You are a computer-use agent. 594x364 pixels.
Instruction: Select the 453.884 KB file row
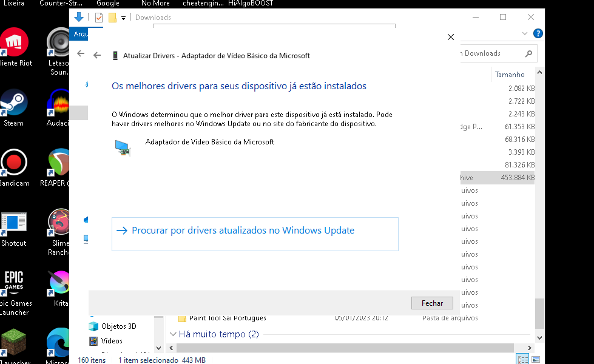[x=498, y=178]
